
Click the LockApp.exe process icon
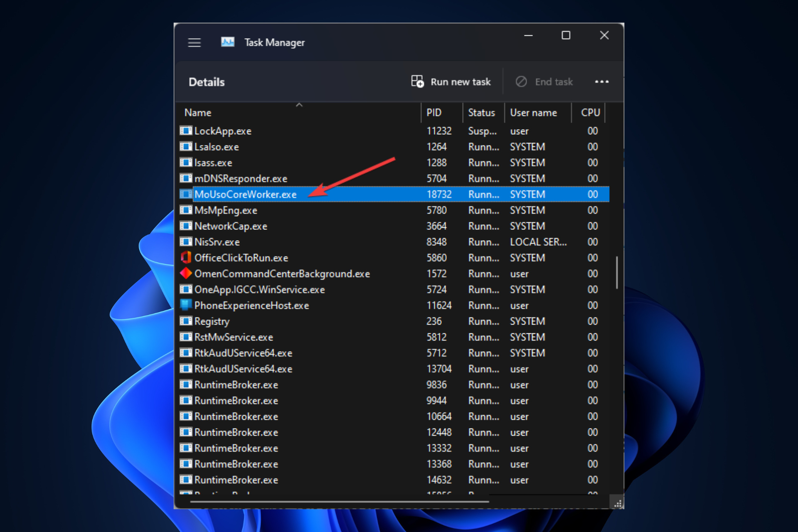pyautogui.click(x=186, y=131)
